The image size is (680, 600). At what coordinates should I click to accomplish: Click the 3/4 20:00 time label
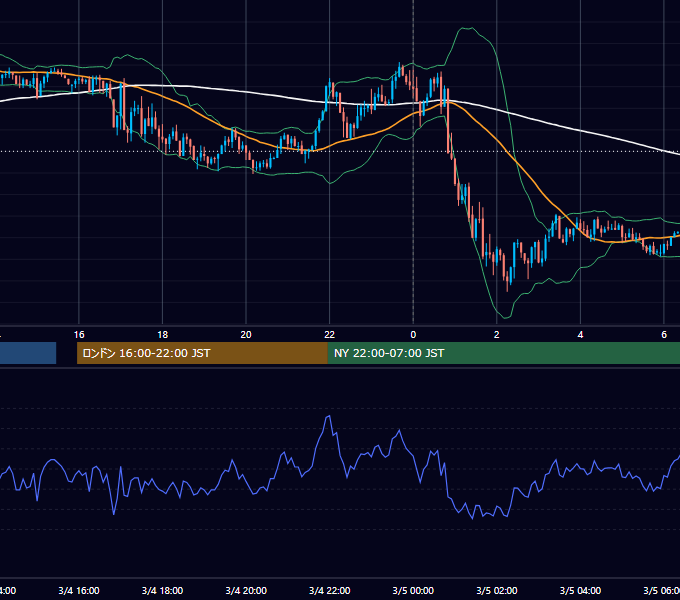click(246, 590)
